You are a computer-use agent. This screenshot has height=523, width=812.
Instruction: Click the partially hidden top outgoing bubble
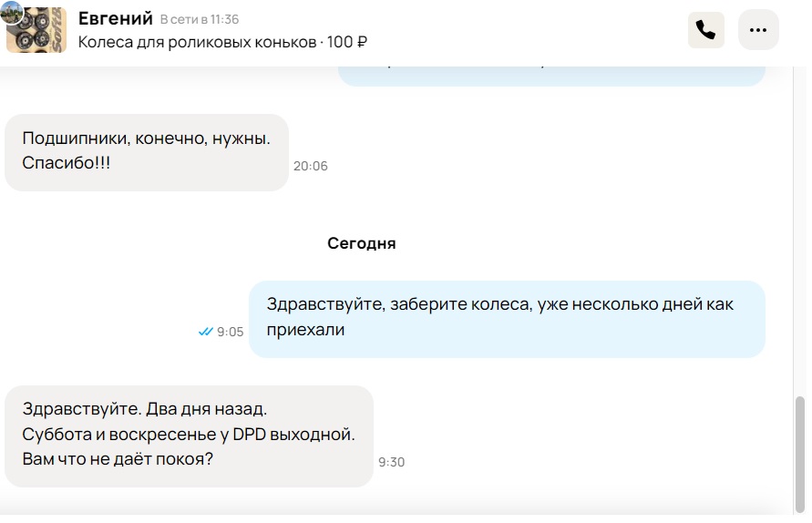(x=551, y=76)
